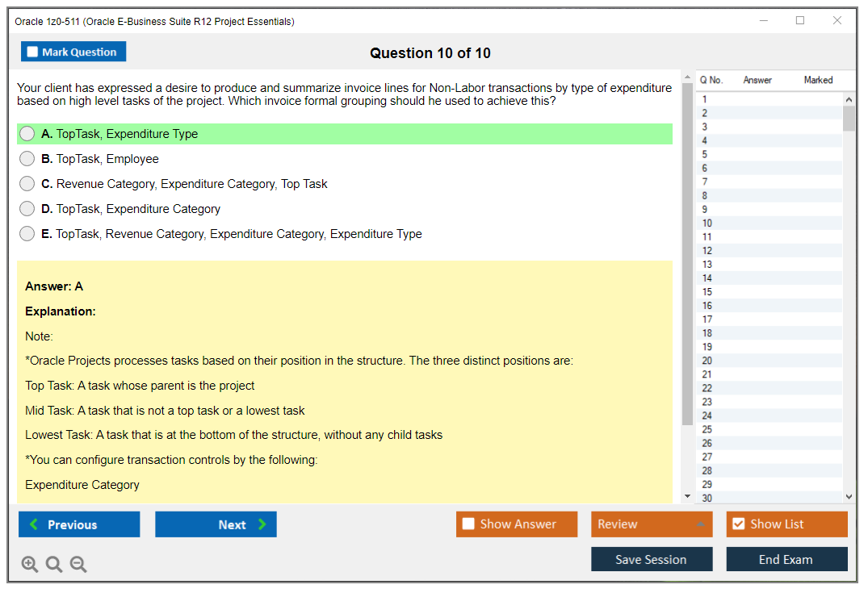Screen dimensions: 868x593
Task: Click End Exam button
Action: 786,559
